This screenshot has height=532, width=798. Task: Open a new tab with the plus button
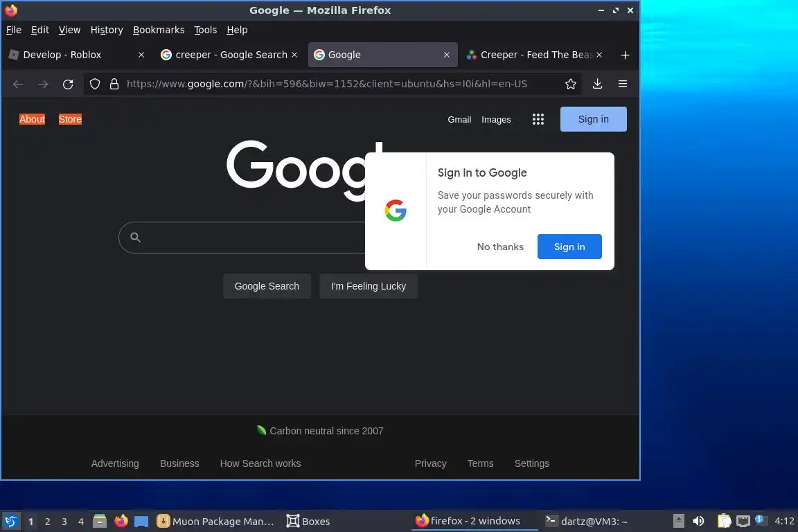[x=625, y=55]
